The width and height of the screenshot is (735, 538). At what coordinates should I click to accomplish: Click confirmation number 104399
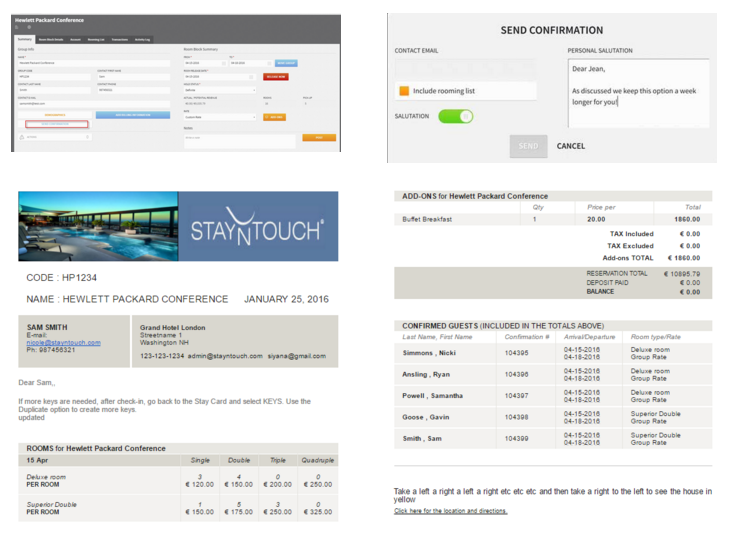pos(517,439)
